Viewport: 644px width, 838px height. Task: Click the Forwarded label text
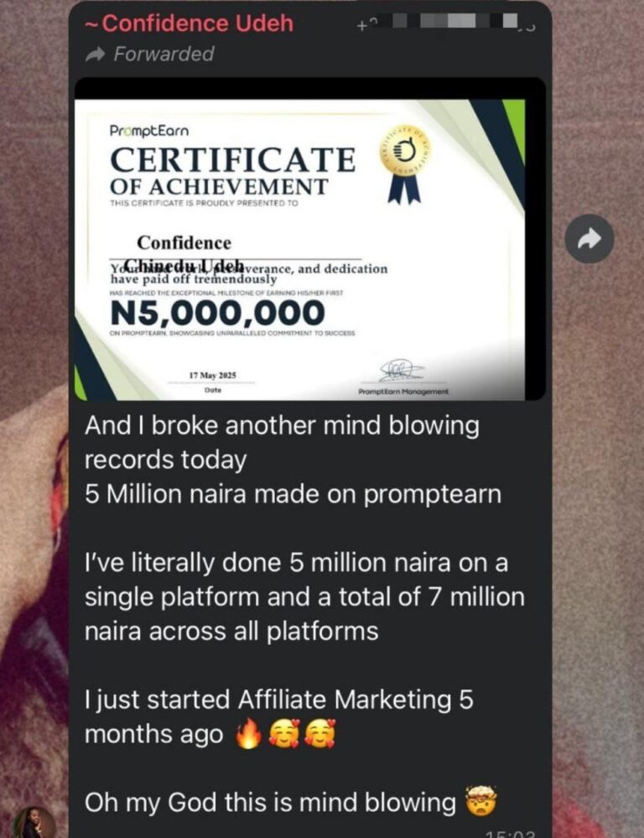(x=164, y=54)
